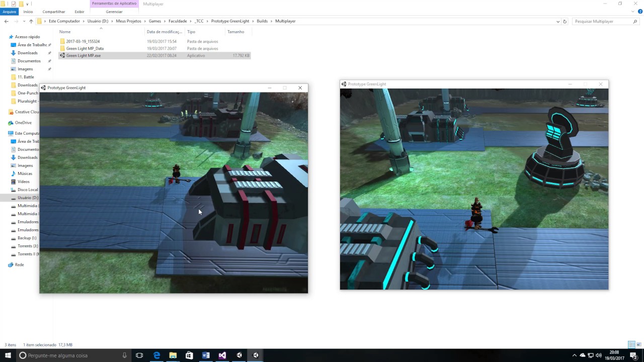Click Faculdade in the address breadcrumb

pyautogui.click(x=178, y=21)
